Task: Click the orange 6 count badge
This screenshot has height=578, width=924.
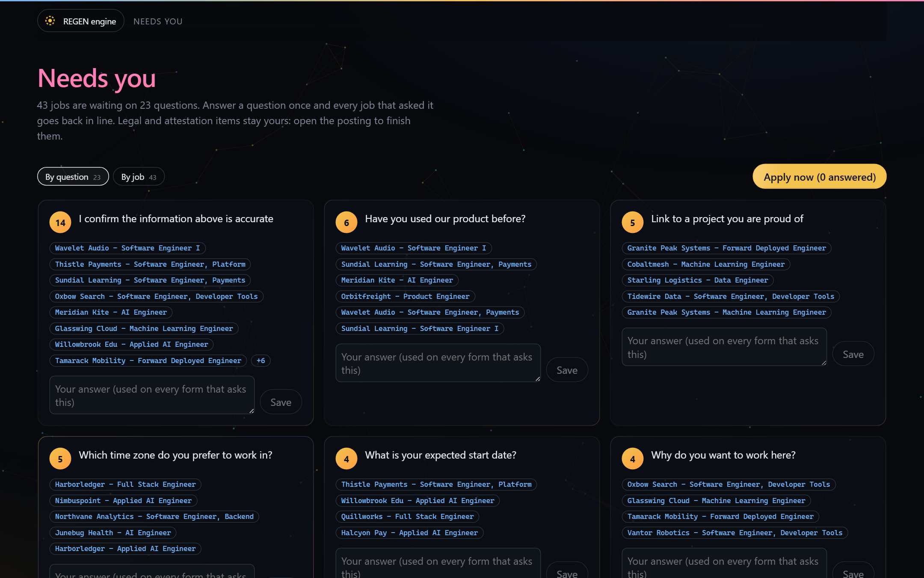Action: tap(346, 222)
